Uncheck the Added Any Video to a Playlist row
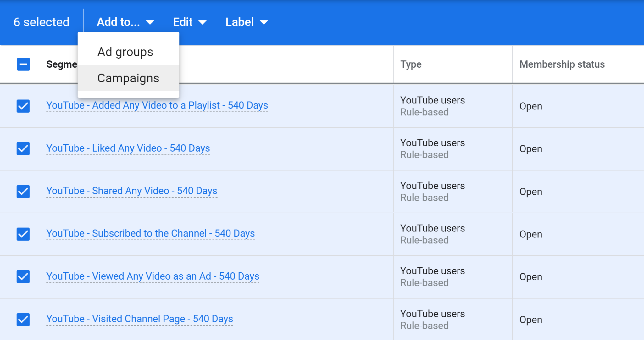This screenshot has width=644, height=340. [23, 106]
